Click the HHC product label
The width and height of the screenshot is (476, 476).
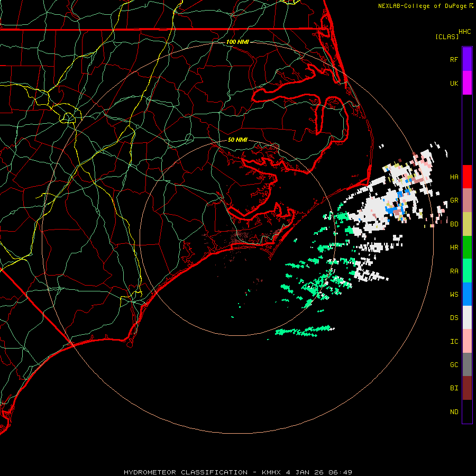pyautogui.click(x=464, y=32)
